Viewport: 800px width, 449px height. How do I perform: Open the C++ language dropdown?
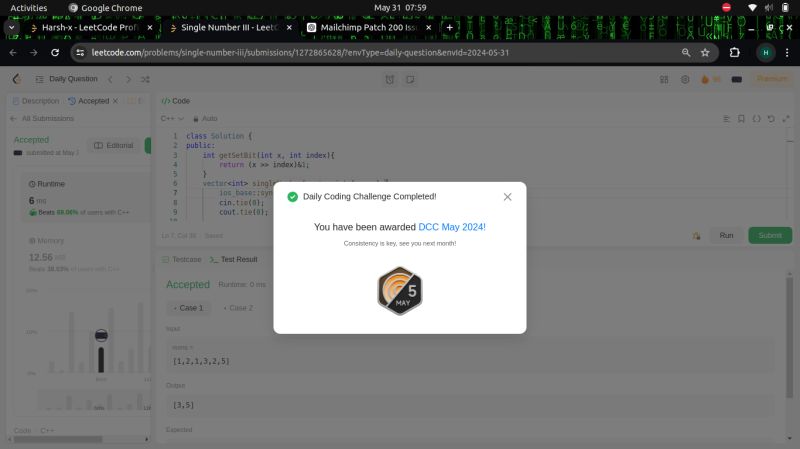172,118
